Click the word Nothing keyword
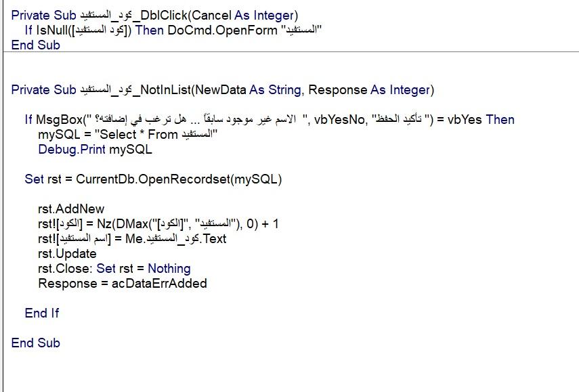This screenshot has height=392, width=579. click(x=169, y=268)
